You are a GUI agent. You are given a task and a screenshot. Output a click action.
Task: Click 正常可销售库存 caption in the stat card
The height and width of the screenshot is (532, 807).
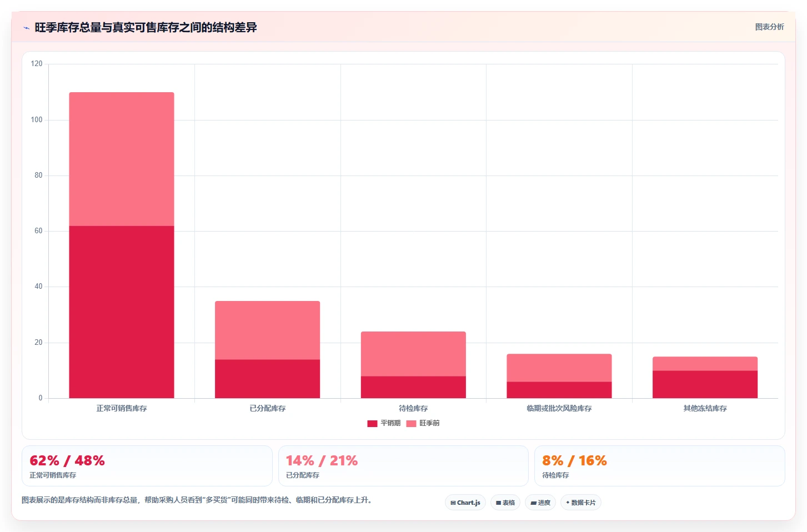(53, 475)
